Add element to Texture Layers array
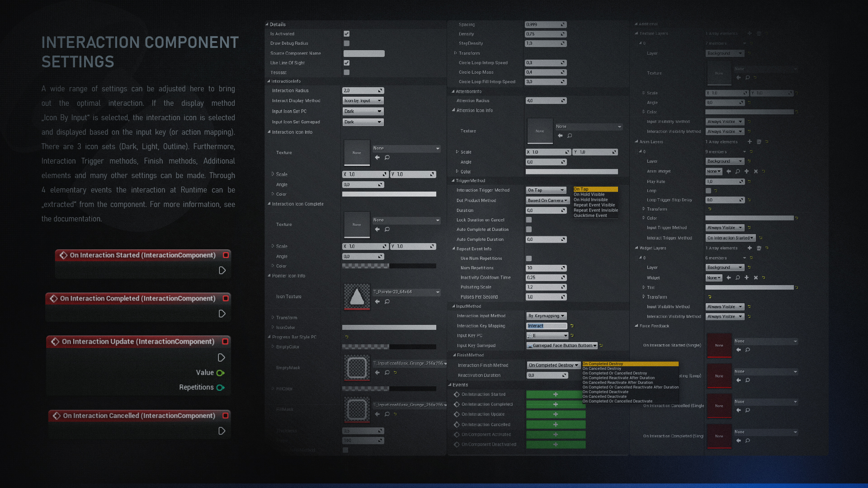The width and height of the screenshot is (868, 488). [750, 33]
